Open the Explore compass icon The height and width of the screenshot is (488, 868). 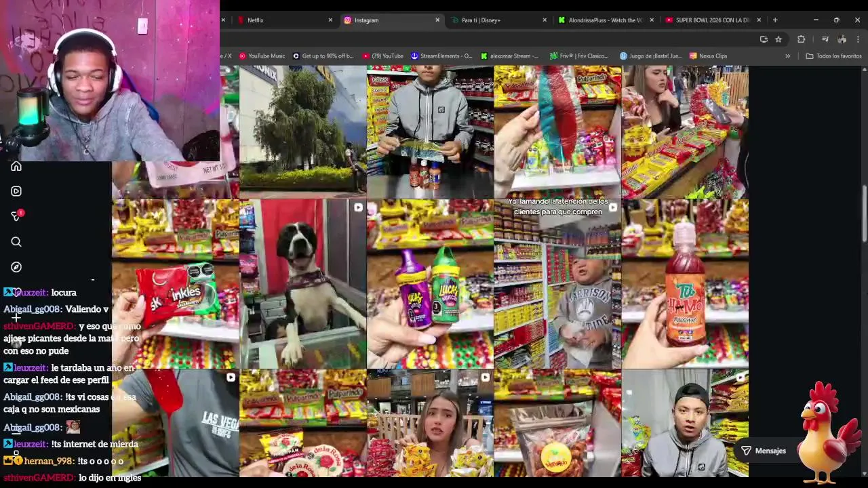(16, 267)
